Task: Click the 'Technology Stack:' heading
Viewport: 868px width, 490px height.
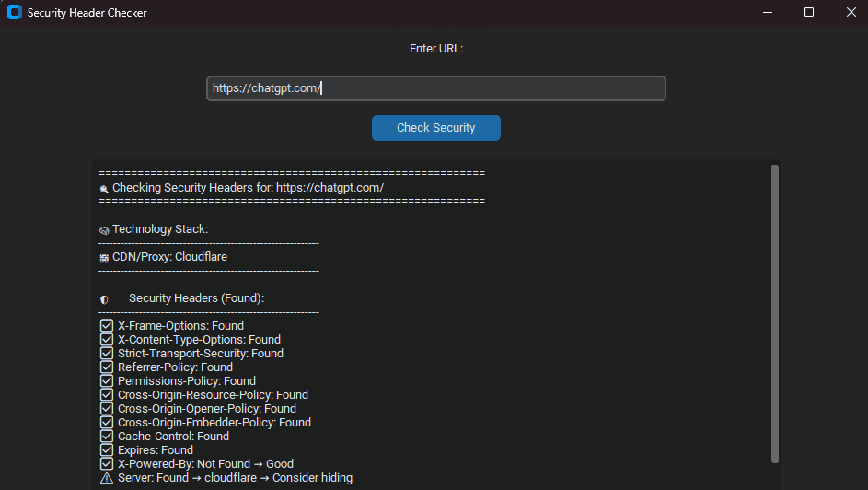Action: pos(160,229)
